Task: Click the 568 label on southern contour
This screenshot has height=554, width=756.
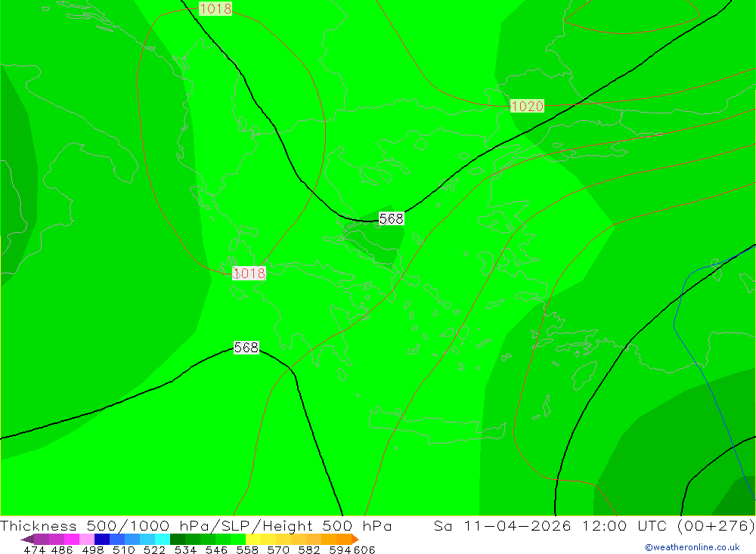Action: tap(246, 348)
